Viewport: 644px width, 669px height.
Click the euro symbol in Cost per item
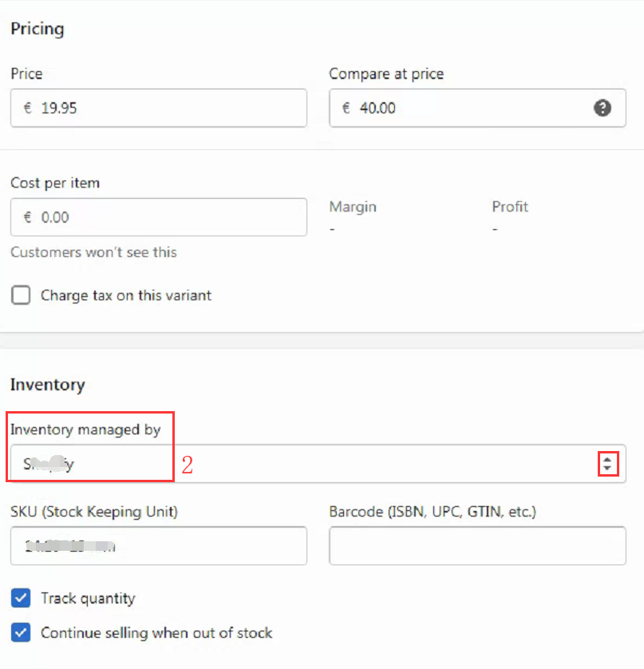(28, 217)
